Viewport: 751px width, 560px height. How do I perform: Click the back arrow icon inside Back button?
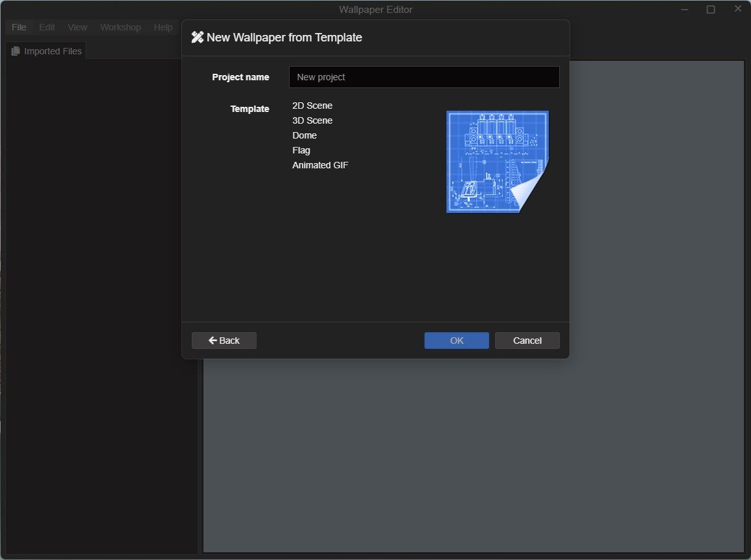click(x=213, y=340)
